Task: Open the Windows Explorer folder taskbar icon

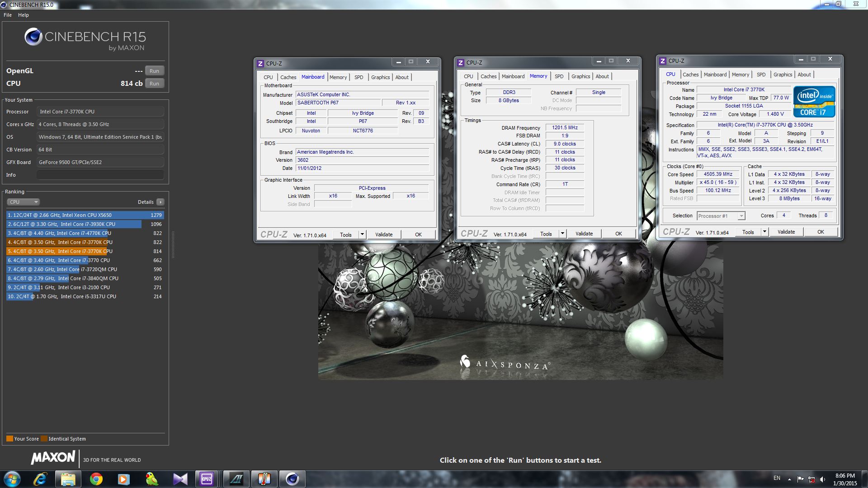Action: pyautogui.click(x=68, y=479)
